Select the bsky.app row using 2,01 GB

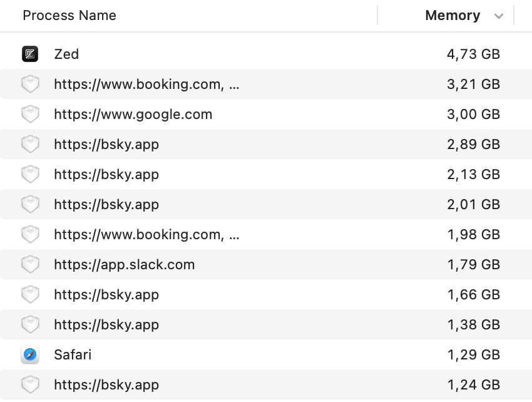(106, 205)
